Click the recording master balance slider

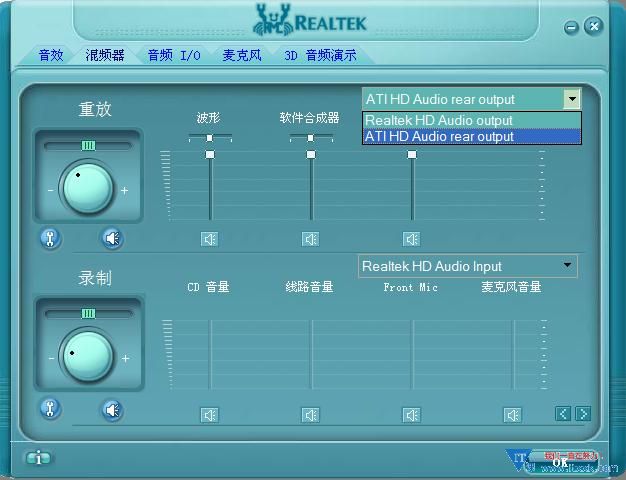click(x=88, y=314)
